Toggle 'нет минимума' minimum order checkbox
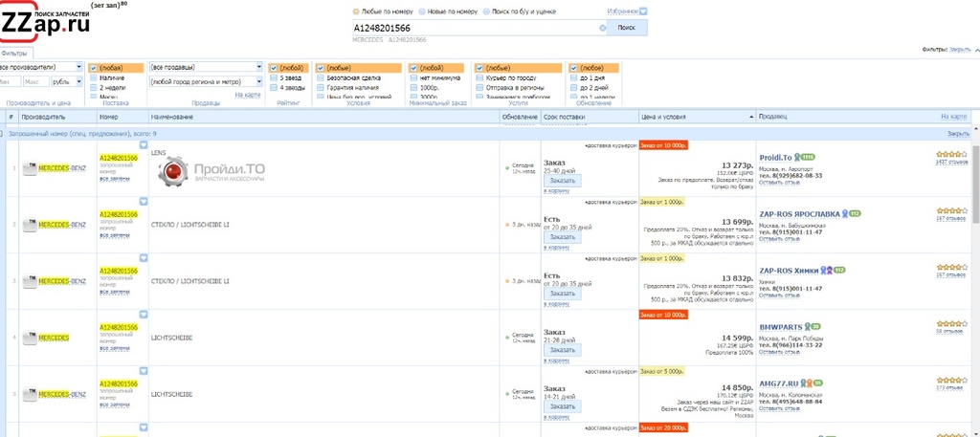980x437 pixels. click(x=413, y=77)
